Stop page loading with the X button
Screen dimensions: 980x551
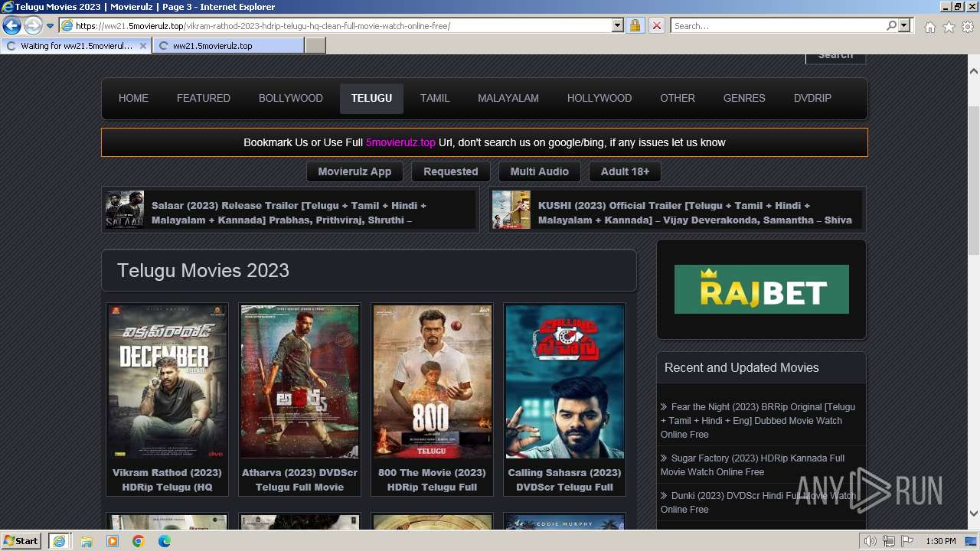point(656,25)
